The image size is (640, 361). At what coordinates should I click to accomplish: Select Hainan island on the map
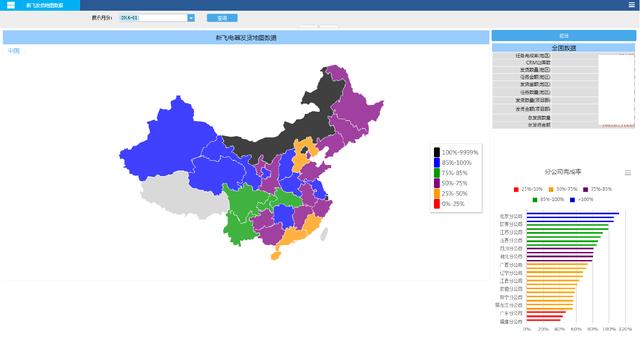[276, 256]
